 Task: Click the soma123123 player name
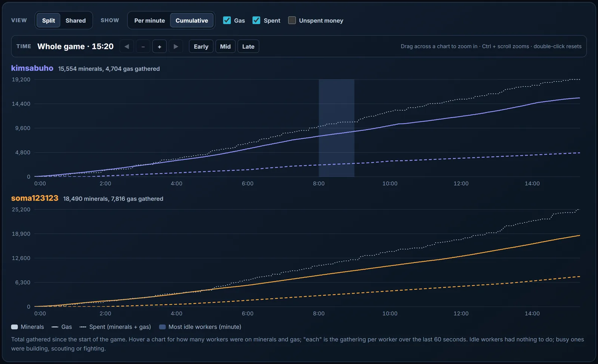[35, 198]
